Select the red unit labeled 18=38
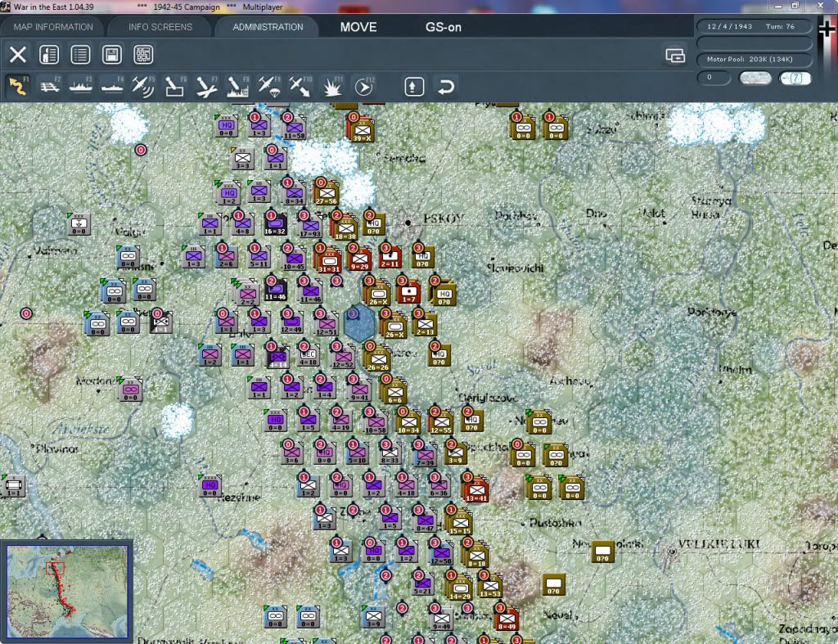Screen dimensions: 838x644 346,227
